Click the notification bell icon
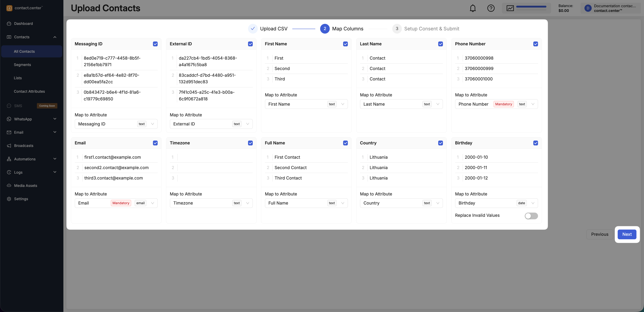The width and height of the screenshot is (644, 312). (472, 8)
